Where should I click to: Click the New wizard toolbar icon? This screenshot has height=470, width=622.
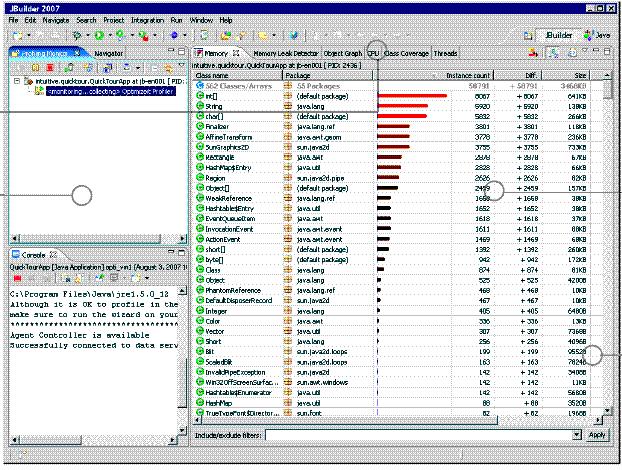click(18, 36)
